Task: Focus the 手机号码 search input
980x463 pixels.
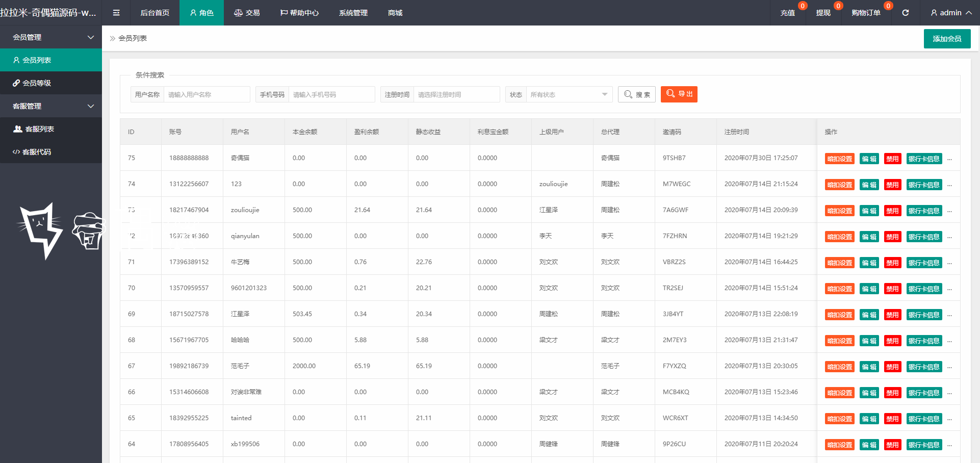Action: coord(331,94)
